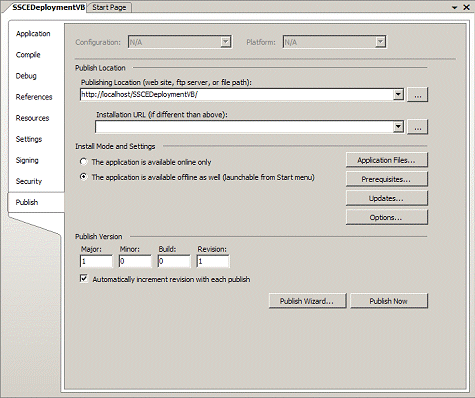475x398 pixels.
Task: Open the Start Page document tab
Action: pyautogui.click(x=109, y=7)
